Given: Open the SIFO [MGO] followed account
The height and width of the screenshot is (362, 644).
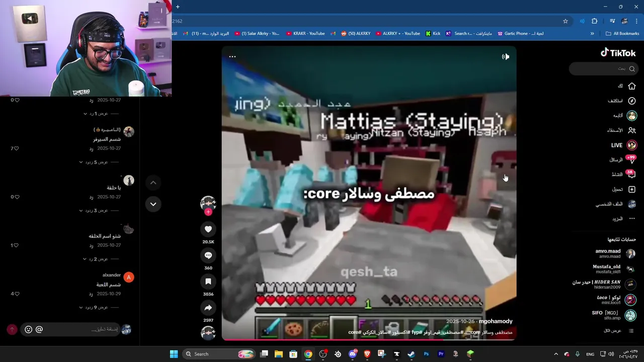Looking at the screenshot, I should [x=614, y=315].
